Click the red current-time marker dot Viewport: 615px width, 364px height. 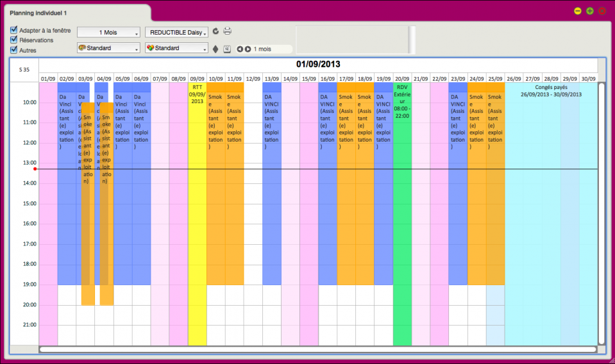pyautogui.click(x=35, y=169)
